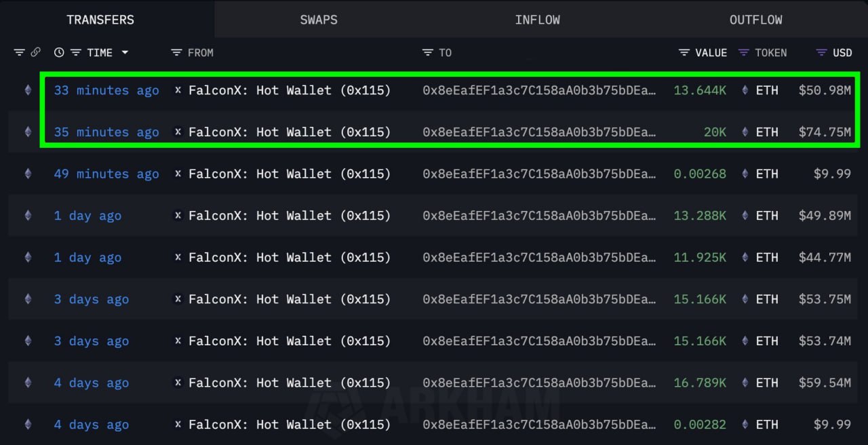
Task: Click the 11.925K value cell
Action: [x=700, y=257]
